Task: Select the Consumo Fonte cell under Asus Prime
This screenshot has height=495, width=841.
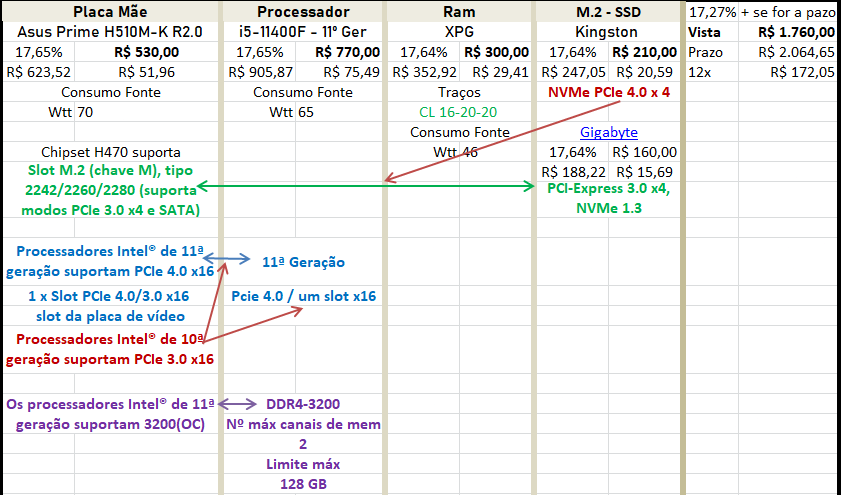Action: tap(110, 92)
